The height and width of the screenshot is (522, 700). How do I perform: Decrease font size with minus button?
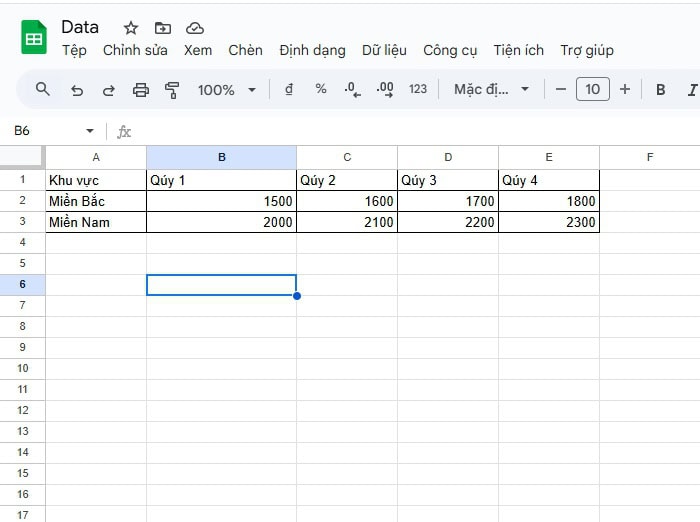point(561,90)
